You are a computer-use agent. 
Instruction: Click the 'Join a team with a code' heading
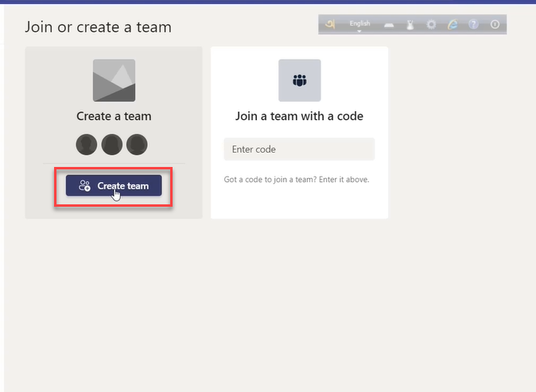click(299, 116)
